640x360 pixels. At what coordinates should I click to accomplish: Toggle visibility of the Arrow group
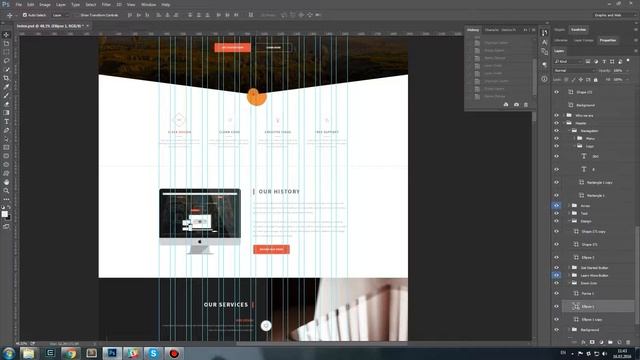click(556, 206)
